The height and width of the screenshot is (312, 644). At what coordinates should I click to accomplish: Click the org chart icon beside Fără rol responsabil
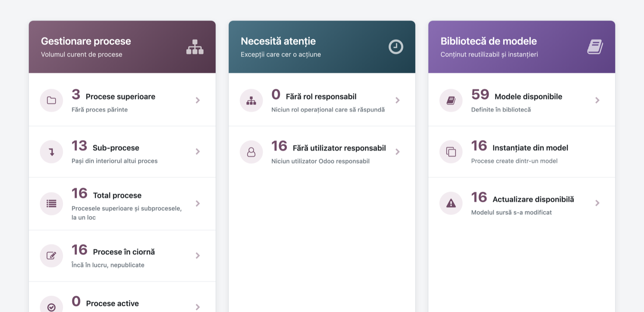(251, 101)
